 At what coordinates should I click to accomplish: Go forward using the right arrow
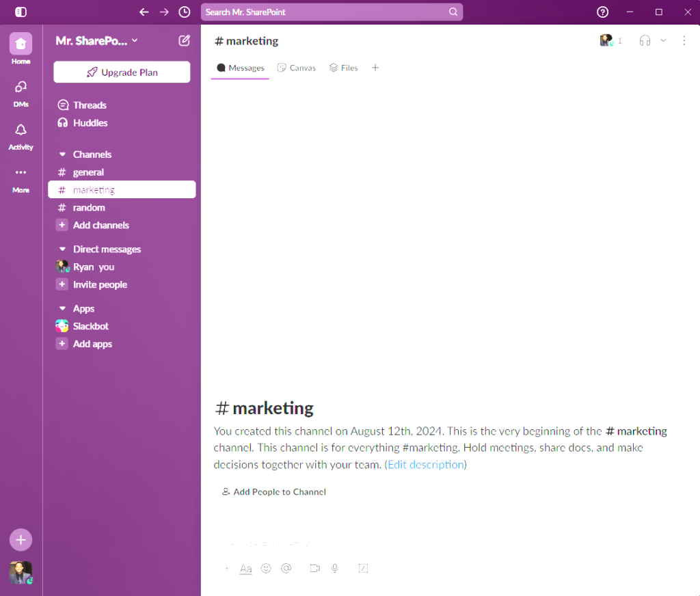click(164, 12)
